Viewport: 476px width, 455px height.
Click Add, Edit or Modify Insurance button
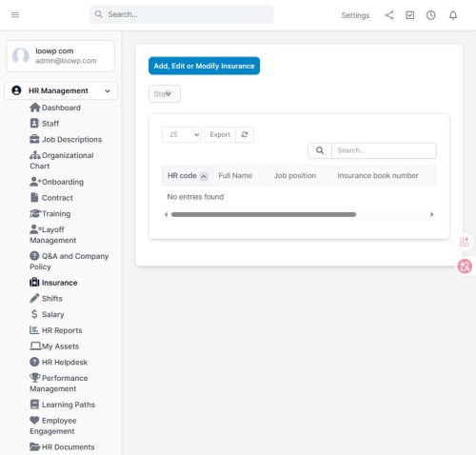204,66
